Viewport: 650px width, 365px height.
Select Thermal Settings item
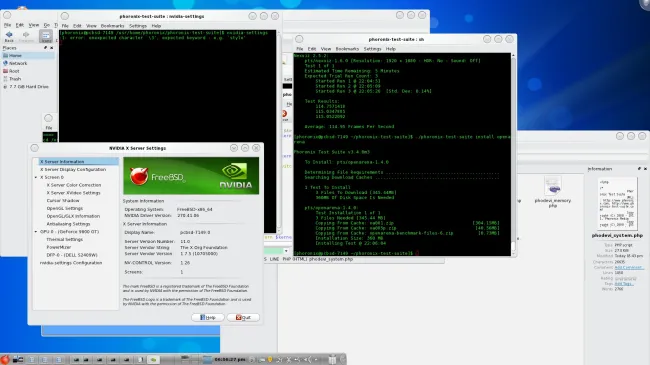(65, 240)
